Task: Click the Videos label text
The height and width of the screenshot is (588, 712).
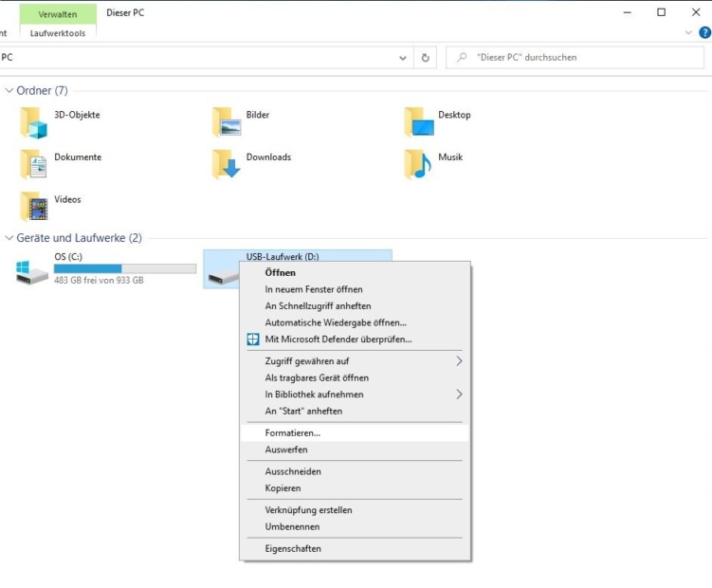Action: point(67,199)
